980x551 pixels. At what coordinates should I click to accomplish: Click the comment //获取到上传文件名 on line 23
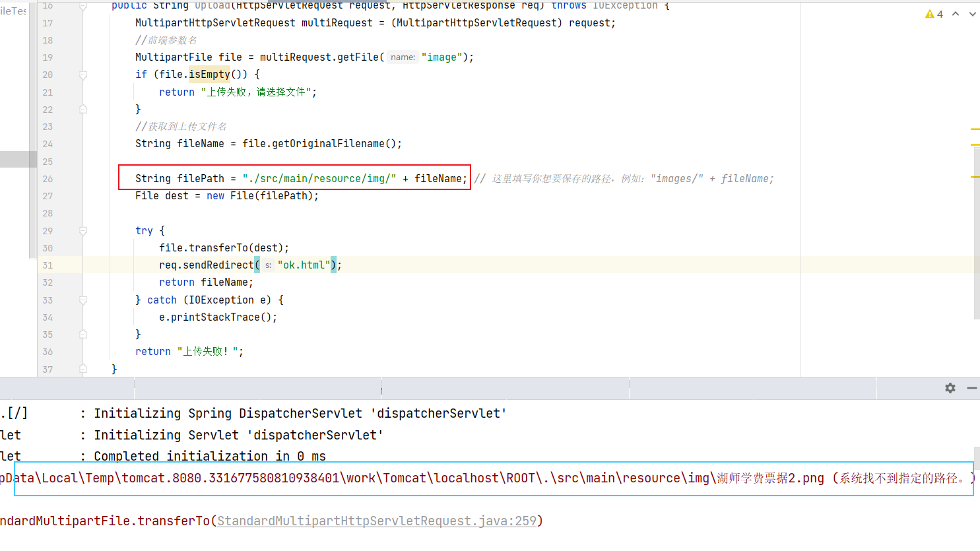pos(181,126)
